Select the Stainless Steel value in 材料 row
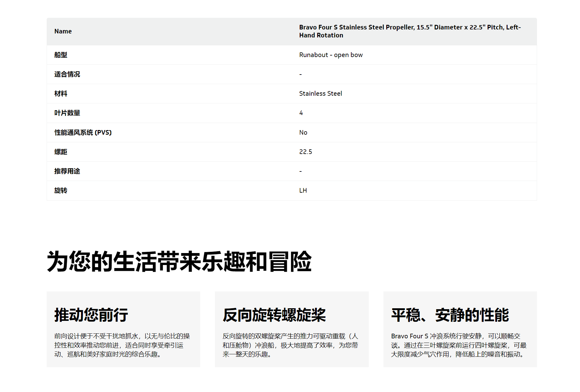 click(320, 94)
